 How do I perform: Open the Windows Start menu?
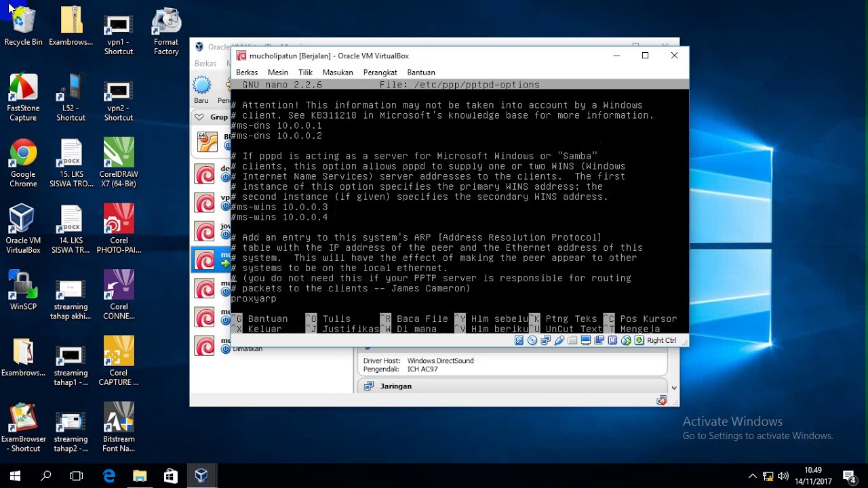point(15,476)
